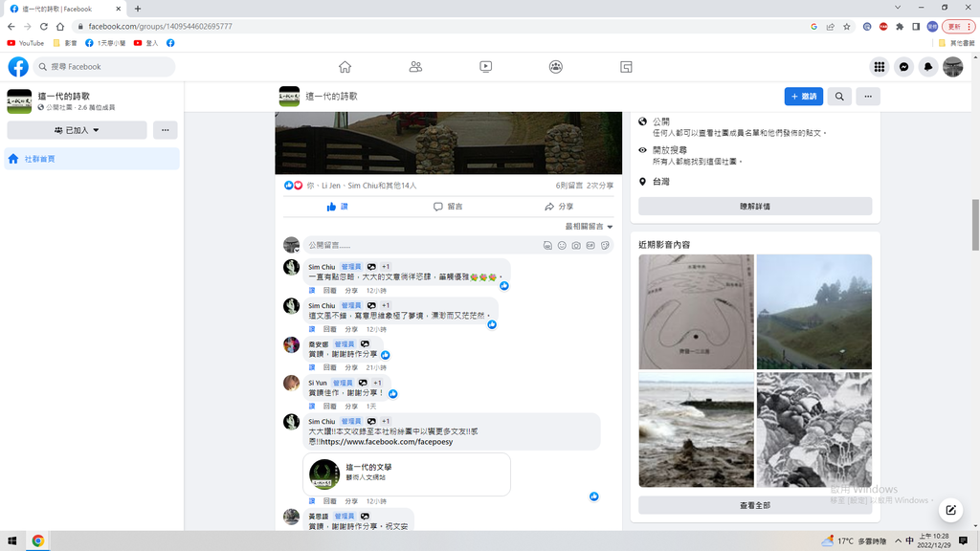Click the 公開留言 comment input field

tap(421, 246)
